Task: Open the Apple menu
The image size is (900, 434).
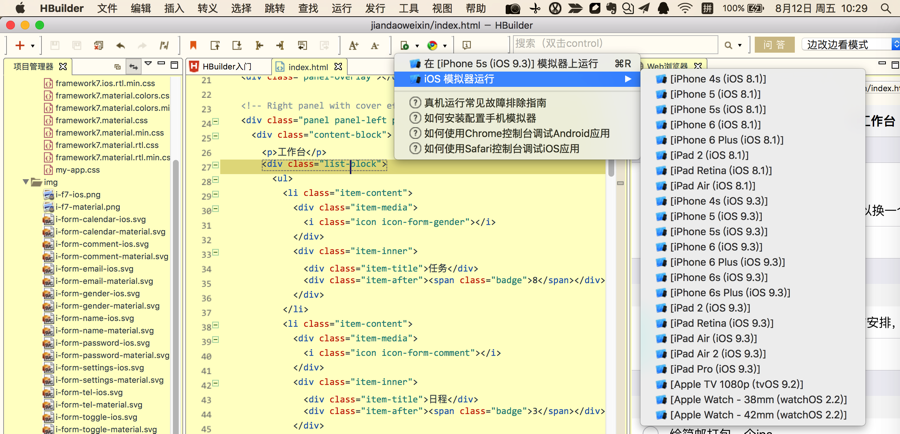Action: [20, 8]
